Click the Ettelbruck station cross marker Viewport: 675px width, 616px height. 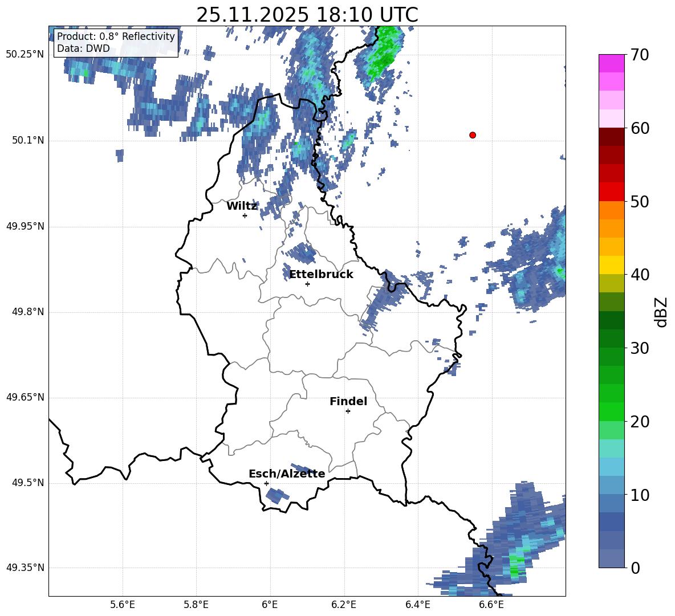click(x=307, y=284)
